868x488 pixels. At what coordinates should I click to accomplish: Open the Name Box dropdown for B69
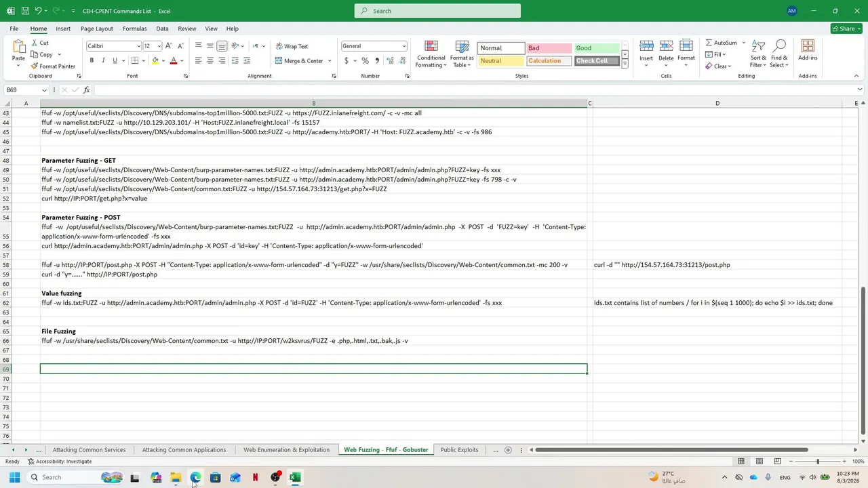tap(45, 90)
